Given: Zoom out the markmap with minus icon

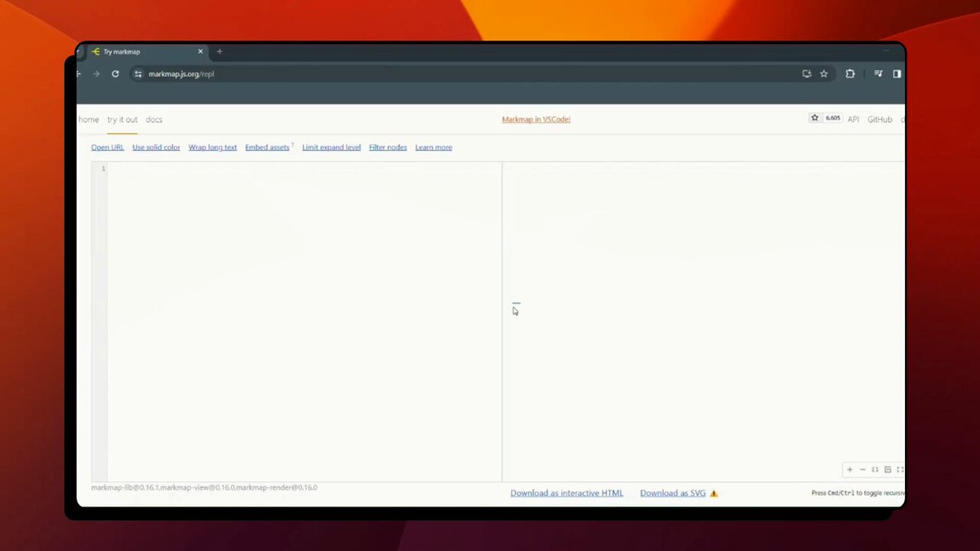Looking at the screenshot, I should [x=862, y=469].
